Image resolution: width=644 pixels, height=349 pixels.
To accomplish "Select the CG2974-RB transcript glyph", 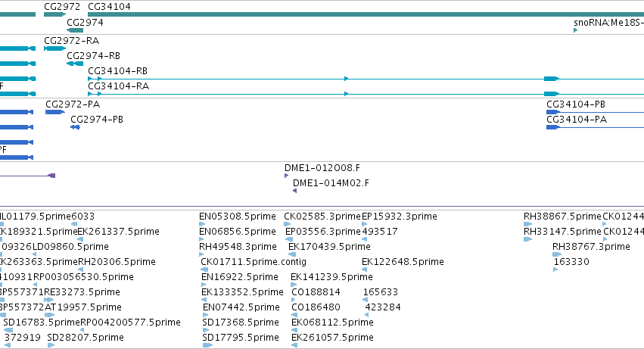I will coord(75,64).
